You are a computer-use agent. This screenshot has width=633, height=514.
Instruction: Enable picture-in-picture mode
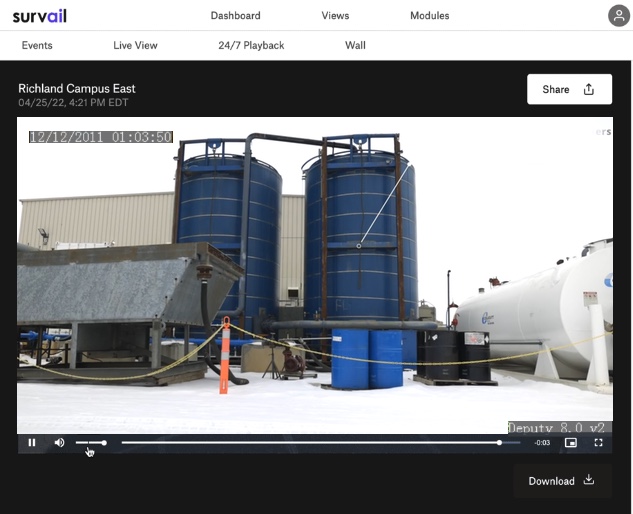pyautogui.click(x=571, y=442)
